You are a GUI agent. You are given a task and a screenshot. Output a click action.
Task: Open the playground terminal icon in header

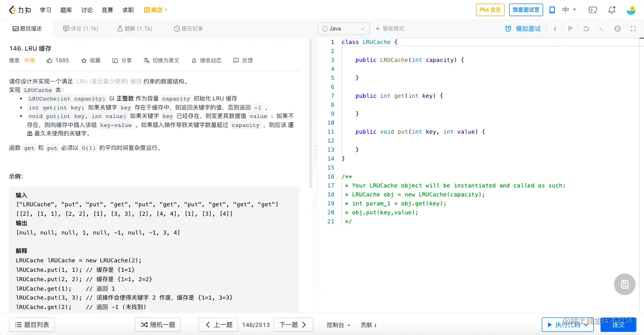click(x=593, y=10)
